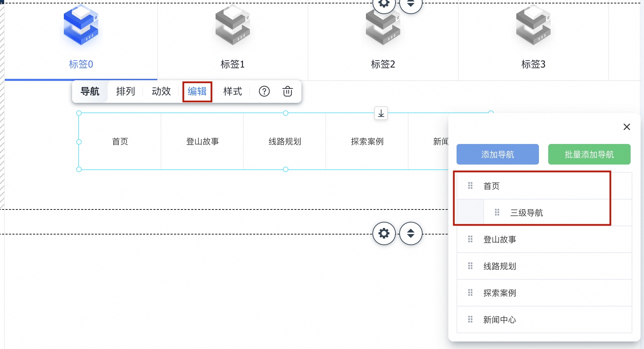Select the gray 标签1 server icon
The height and width of the screenshot is (349, 644).
tap(233, 25)
